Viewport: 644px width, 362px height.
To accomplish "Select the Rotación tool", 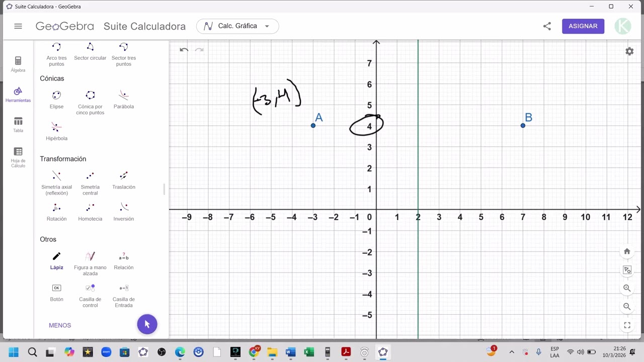I will click(56, 212).
